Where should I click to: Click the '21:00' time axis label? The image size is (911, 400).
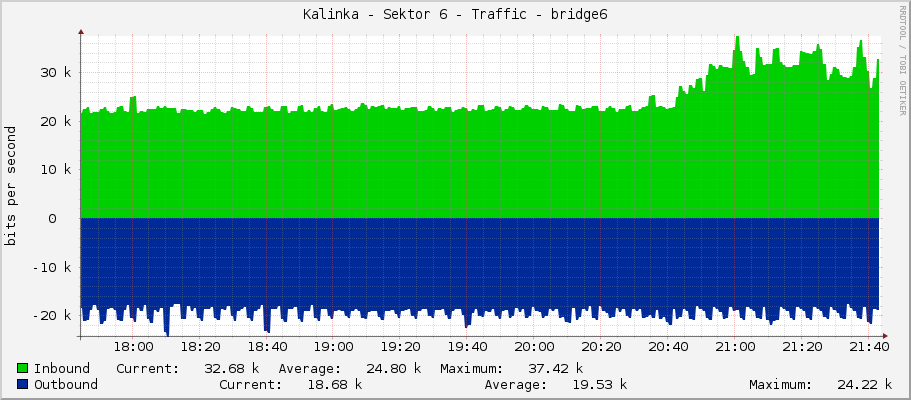(736, 347)
